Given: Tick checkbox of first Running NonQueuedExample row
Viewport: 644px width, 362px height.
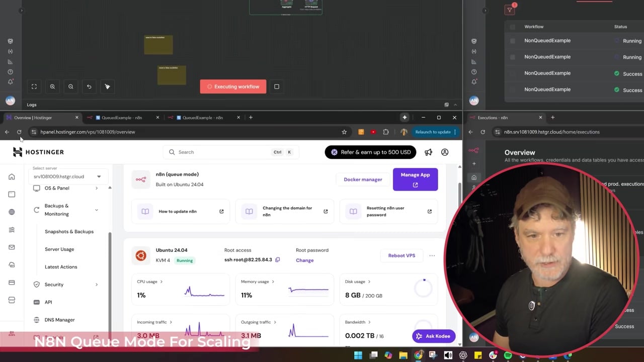Looking at the screenshot, I should [x=513, y=41].
